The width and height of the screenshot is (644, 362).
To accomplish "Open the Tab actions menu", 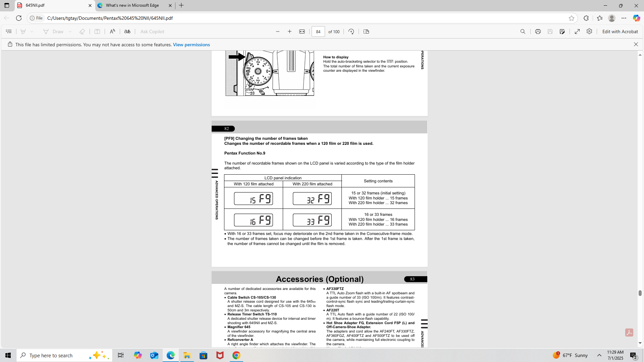I will click(x=7, y=5).
